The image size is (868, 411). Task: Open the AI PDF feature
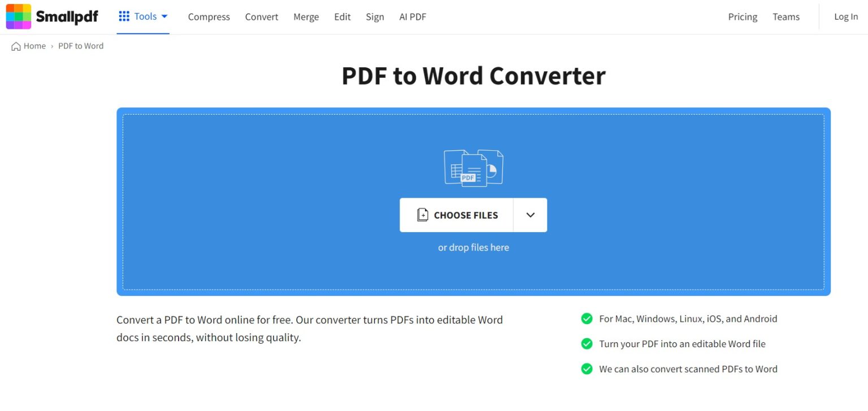point(413,17)
